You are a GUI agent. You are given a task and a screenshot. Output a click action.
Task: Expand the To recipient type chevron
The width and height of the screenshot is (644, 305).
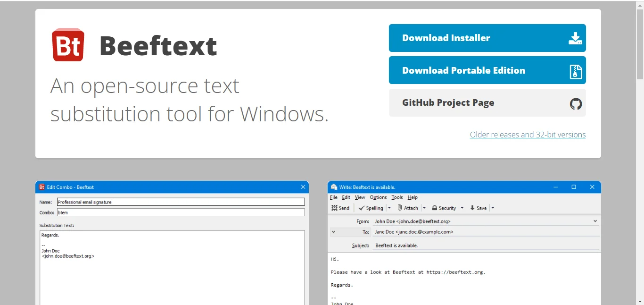334,232
